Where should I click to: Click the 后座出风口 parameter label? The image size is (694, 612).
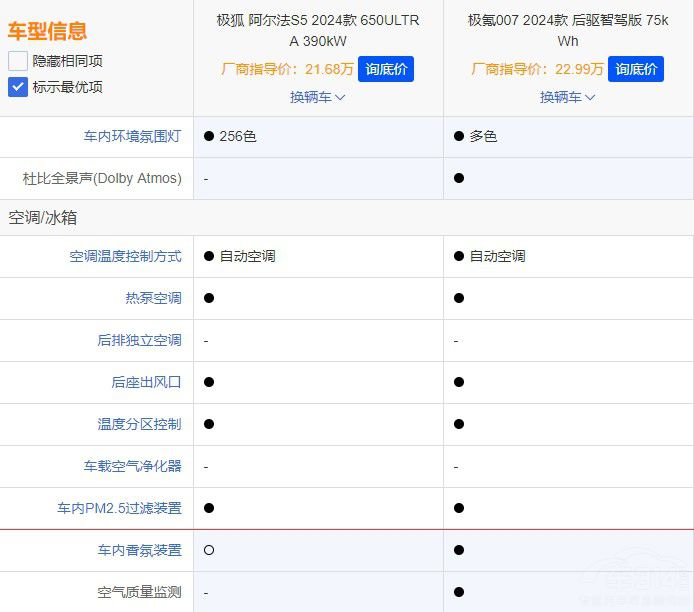click(146, 382)
